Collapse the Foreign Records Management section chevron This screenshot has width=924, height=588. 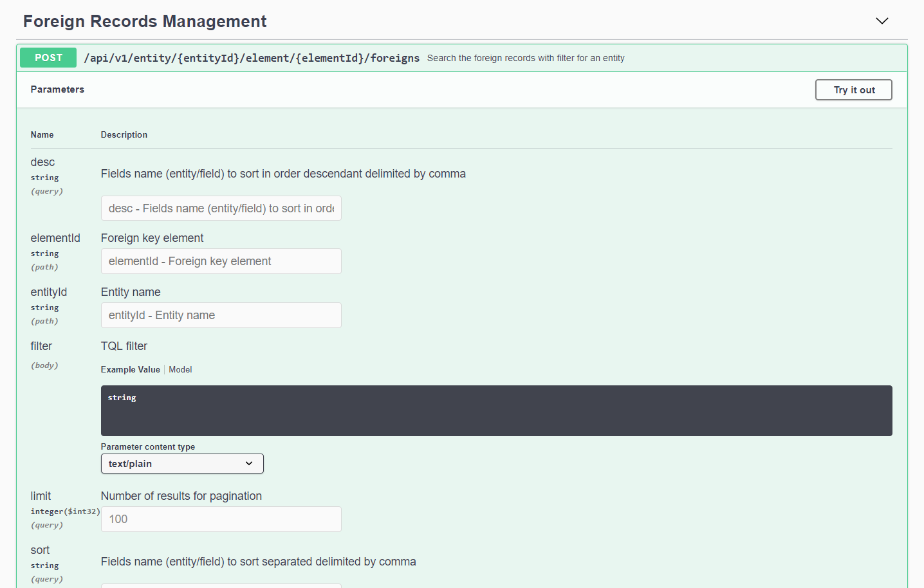(x=882, y=21)
